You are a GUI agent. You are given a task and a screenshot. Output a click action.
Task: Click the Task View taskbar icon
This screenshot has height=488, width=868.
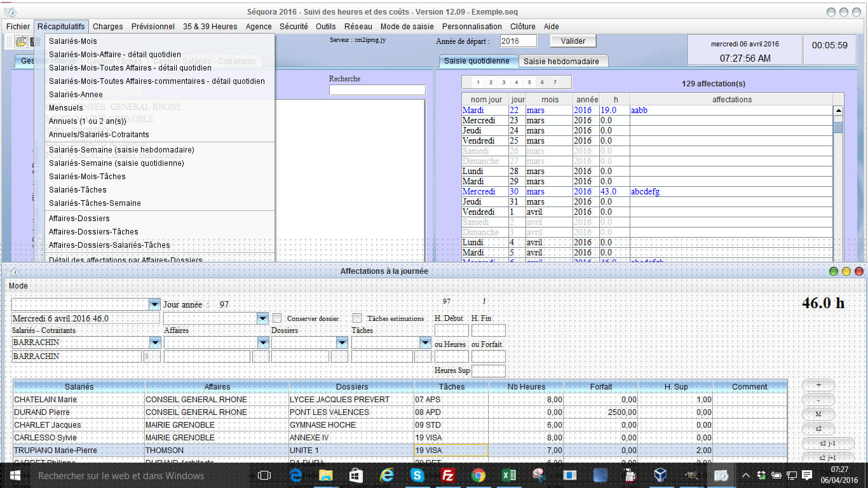coord(264,475)
